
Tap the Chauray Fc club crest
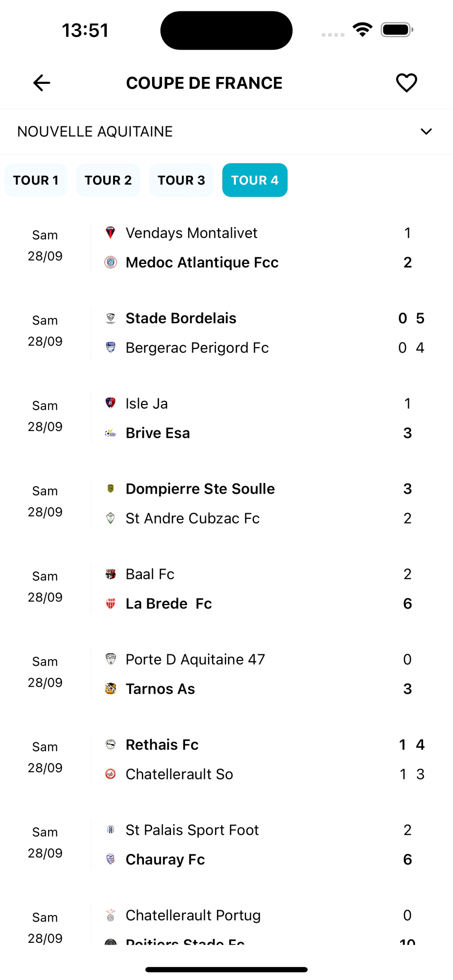coord(111,859)
